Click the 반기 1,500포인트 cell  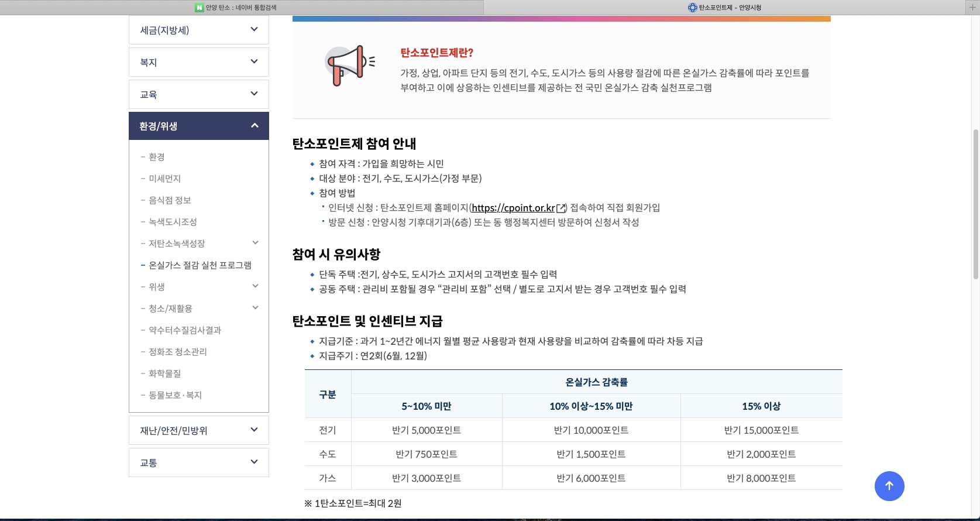591,454
